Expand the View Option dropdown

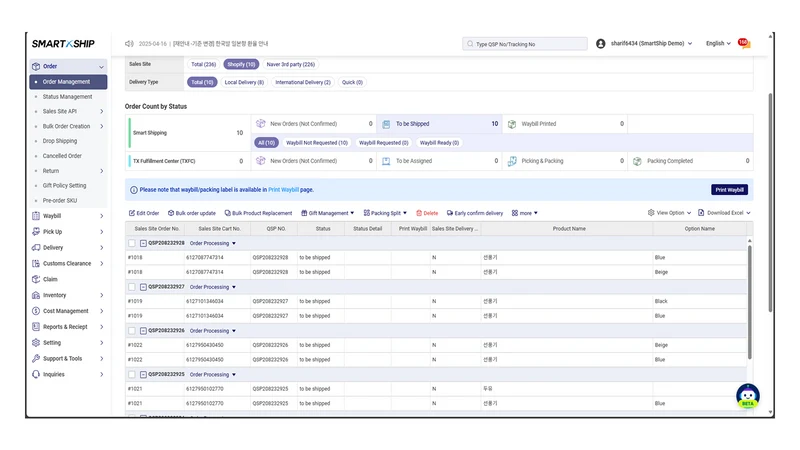[x=669, y=213]
